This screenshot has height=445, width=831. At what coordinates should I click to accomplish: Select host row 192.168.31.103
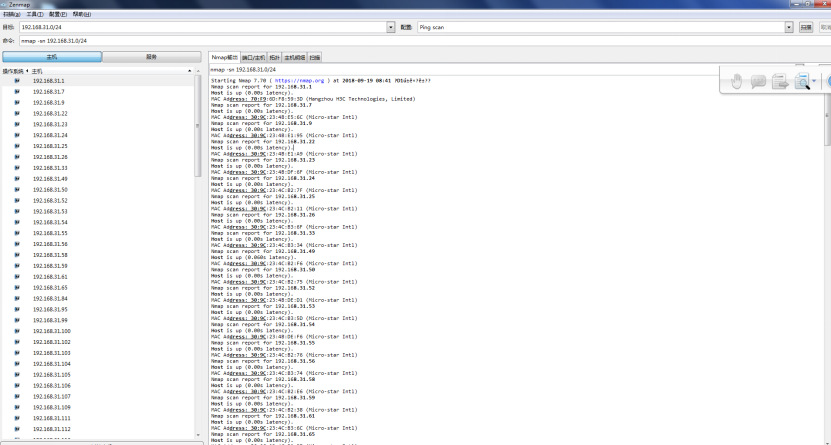pos(98,353)
